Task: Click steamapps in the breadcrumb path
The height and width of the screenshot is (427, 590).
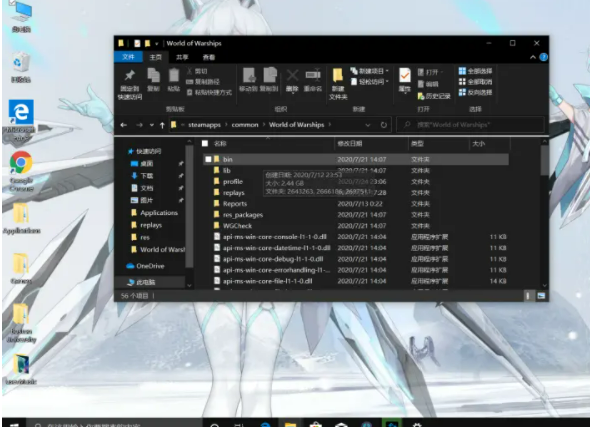Action: click(204, 125)
